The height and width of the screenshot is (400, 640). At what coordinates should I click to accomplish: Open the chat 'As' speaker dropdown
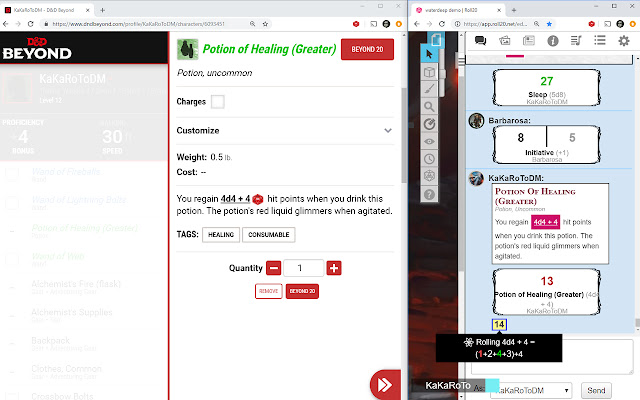(x=531, y=391)
